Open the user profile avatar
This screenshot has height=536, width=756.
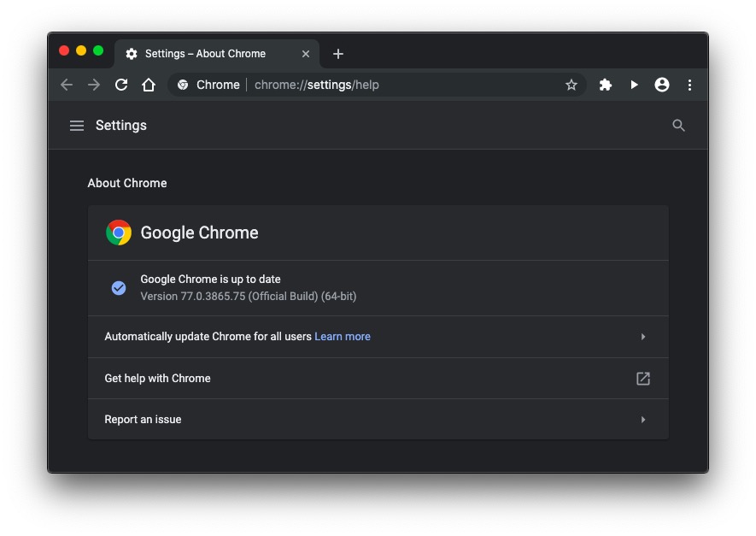662,85
